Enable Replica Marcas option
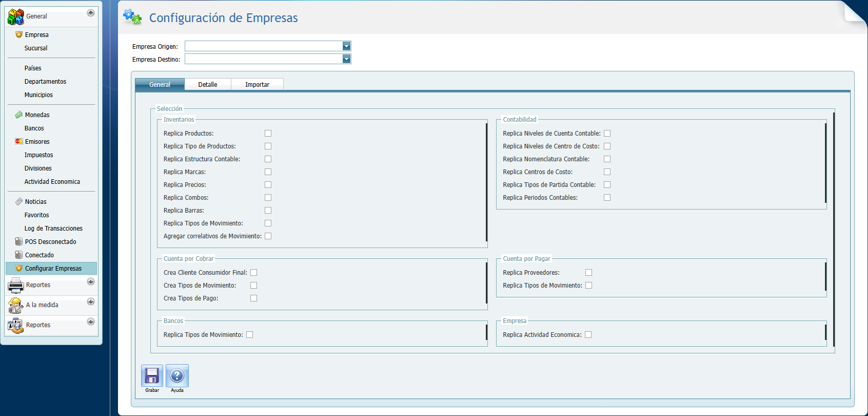The width and height of the screenshot is (868, 416). coord(268,172)
